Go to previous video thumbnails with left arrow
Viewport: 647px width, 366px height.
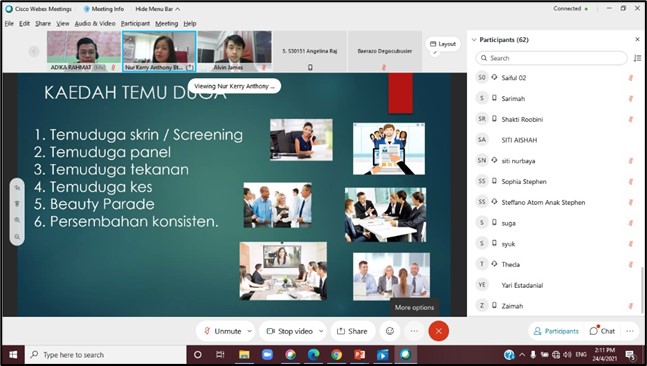tap(34, 51)
